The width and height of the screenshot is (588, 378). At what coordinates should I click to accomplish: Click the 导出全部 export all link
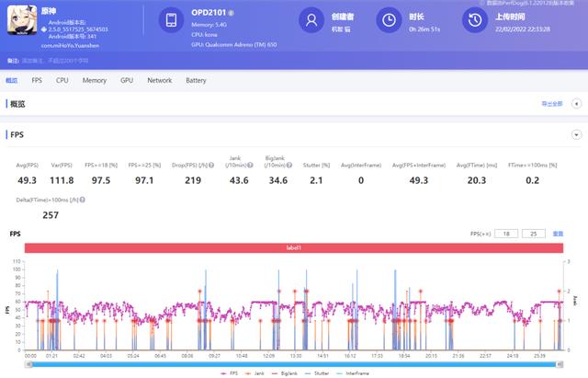(x=552, y=104)
